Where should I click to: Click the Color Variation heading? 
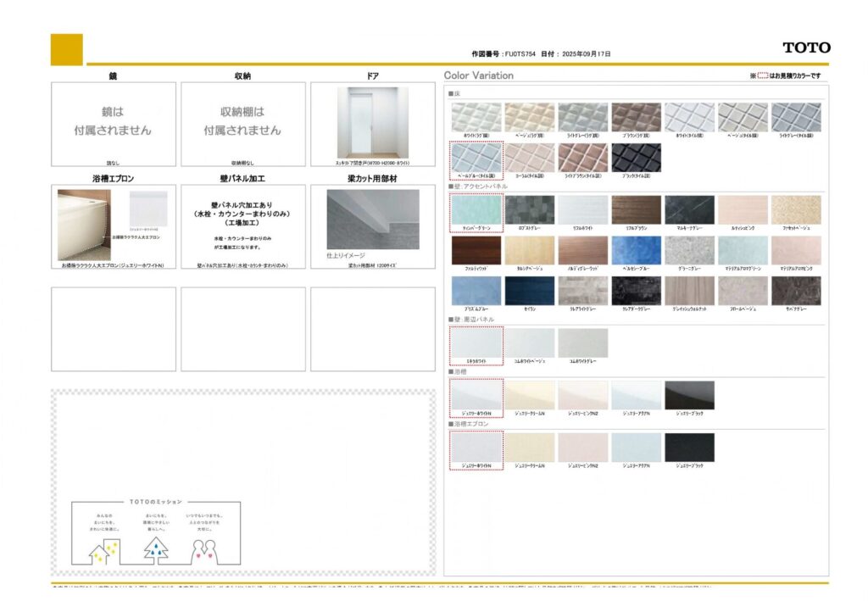(x=479, y=75)
